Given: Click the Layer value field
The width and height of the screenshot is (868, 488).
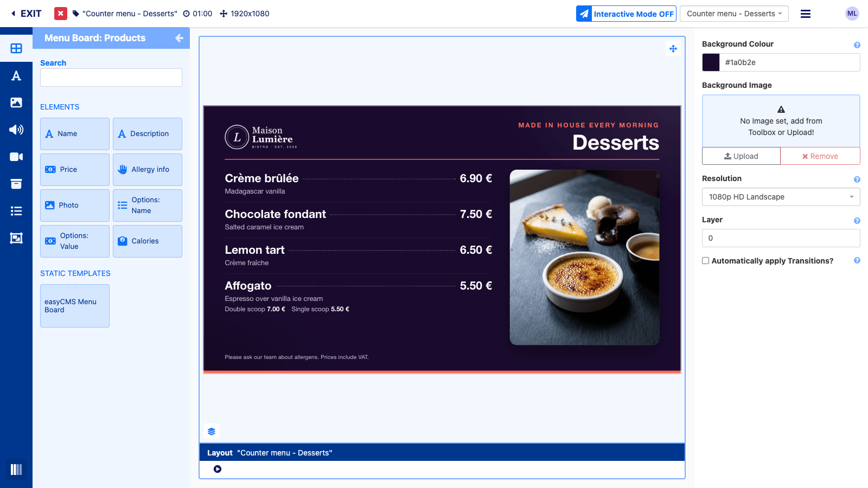Looking at the screenshot, I should [x=781, y=238].
